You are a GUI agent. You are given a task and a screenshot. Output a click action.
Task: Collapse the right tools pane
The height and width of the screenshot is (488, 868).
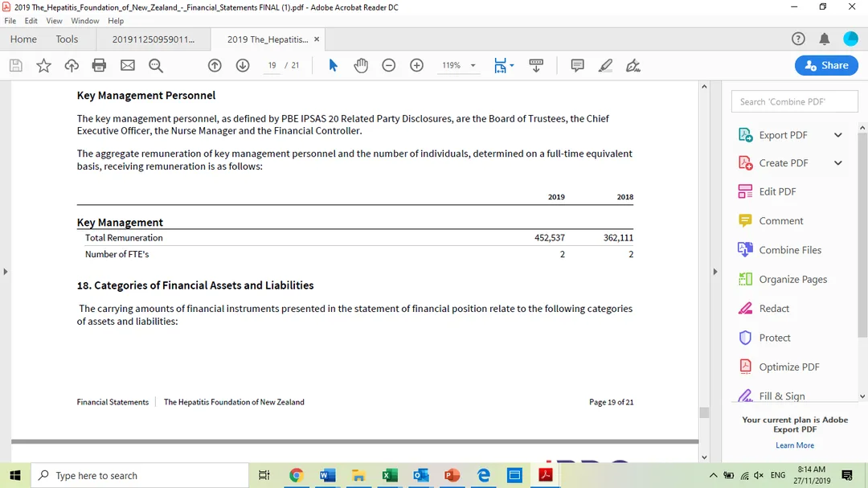point(715,272)
